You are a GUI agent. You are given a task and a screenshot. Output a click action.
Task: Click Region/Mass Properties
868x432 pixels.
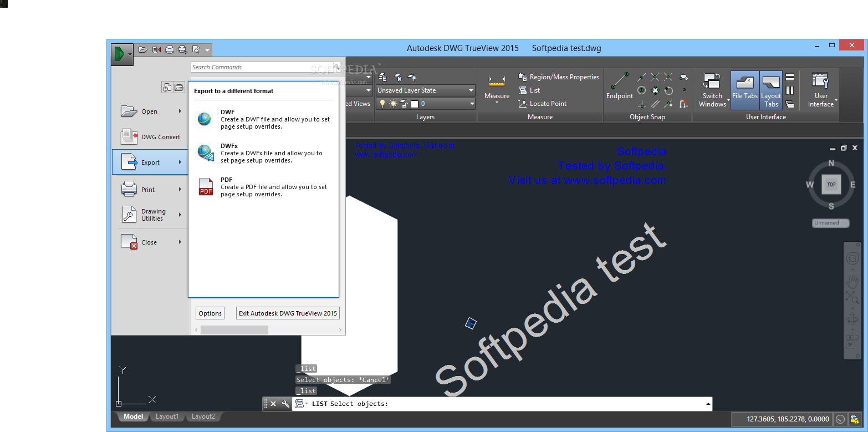click(x=559, y=77)
